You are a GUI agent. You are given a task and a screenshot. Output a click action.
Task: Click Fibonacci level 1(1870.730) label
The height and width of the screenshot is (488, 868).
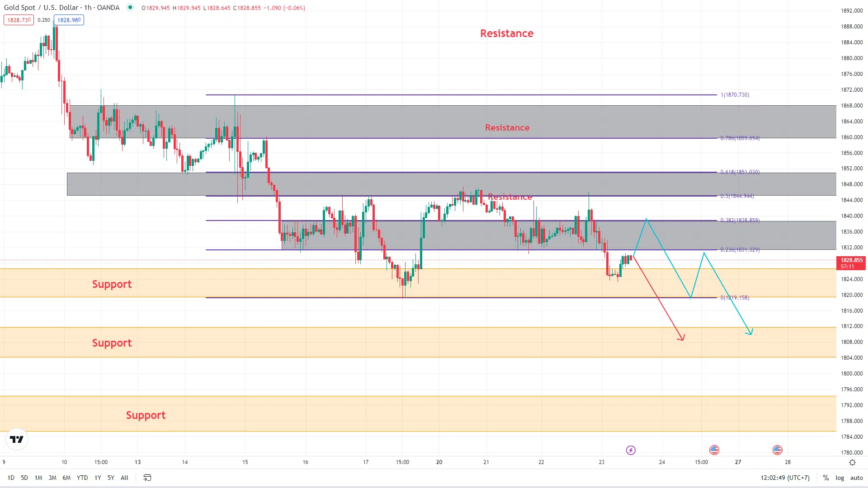pyautogui.click(x=735, y=95)
